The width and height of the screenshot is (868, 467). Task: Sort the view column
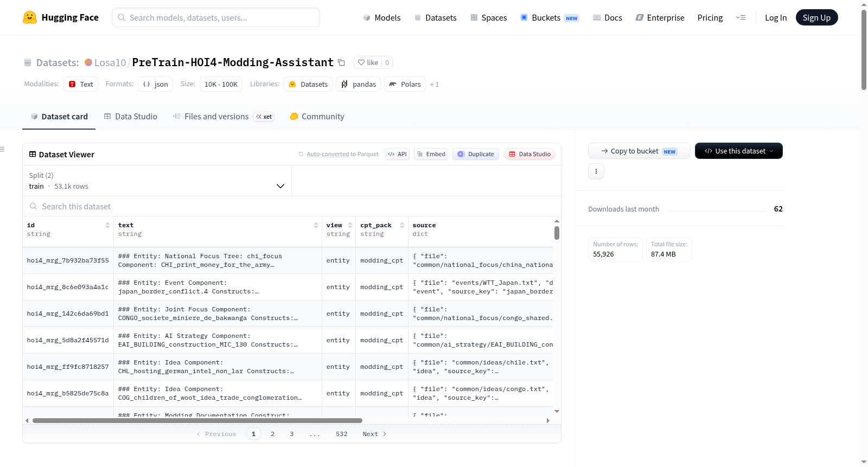tap(350, 225)
